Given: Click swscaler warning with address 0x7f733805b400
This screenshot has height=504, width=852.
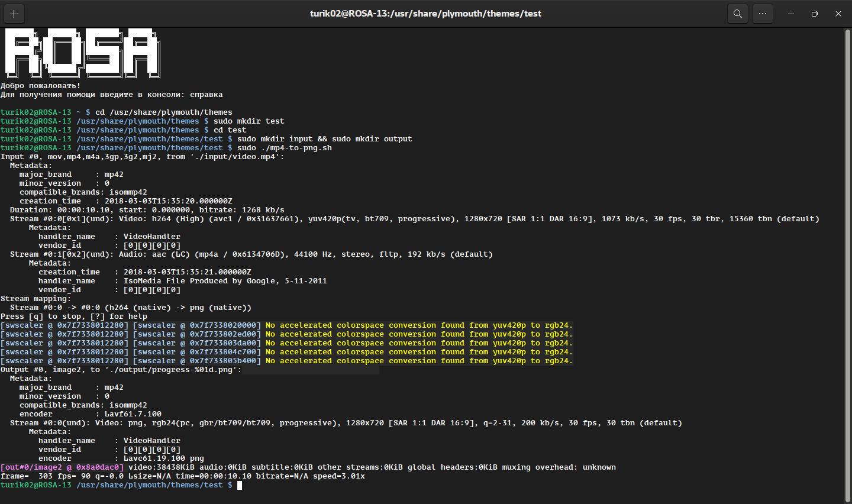Looking at the screenshot, I should point(287,361).
